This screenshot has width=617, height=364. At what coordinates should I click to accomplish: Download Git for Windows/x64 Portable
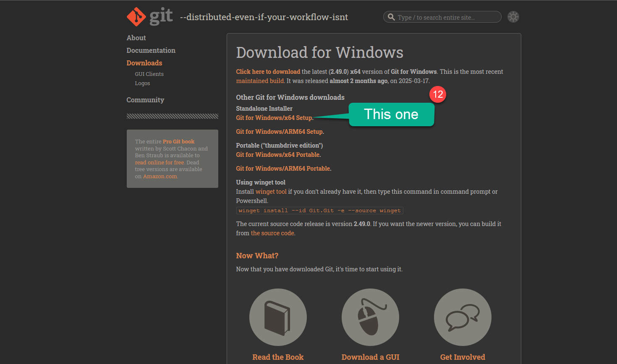(278, 155)
